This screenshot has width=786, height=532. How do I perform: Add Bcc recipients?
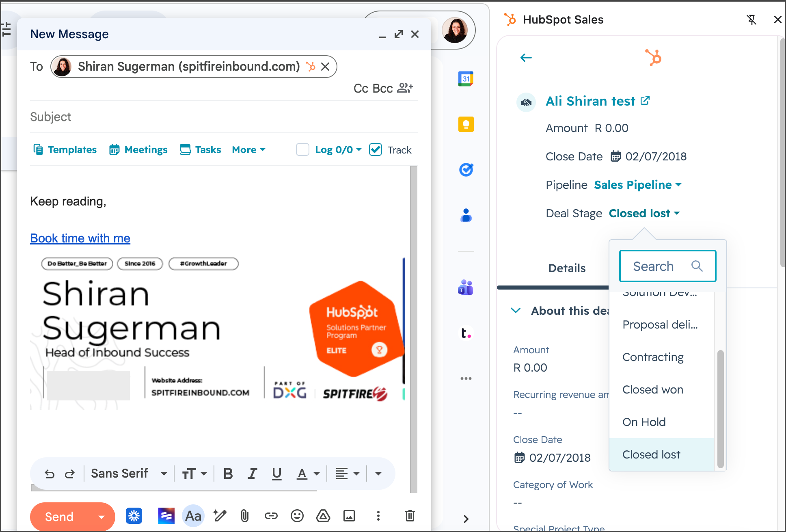(x=382, y=88)
